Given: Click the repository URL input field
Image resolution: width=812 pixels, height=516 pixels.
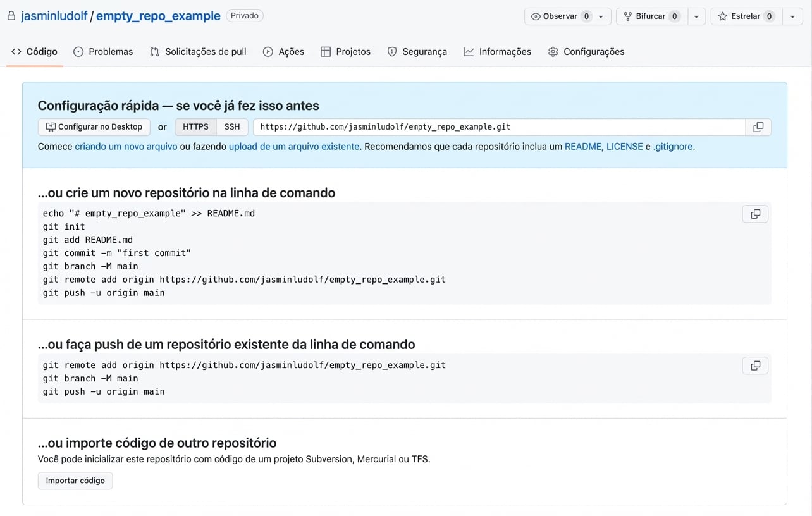Looking at the screenshot, I should (x=499, y=127).
